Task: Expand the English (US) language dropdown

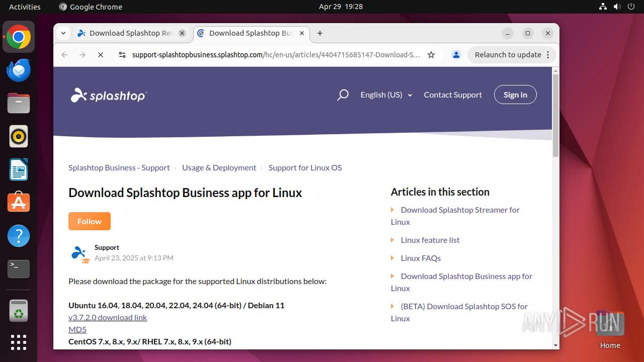Action: pyautogui.click(x=386, y=95)
